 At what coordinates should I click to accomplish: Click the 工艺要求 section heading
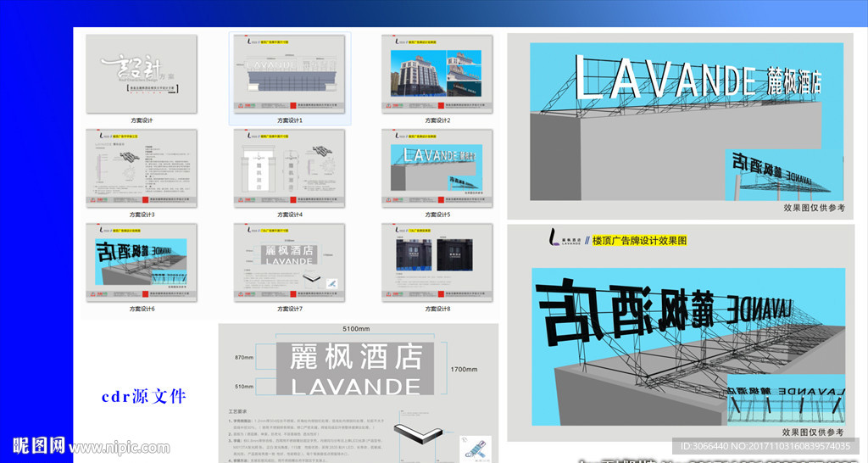[x=237, y=411]
